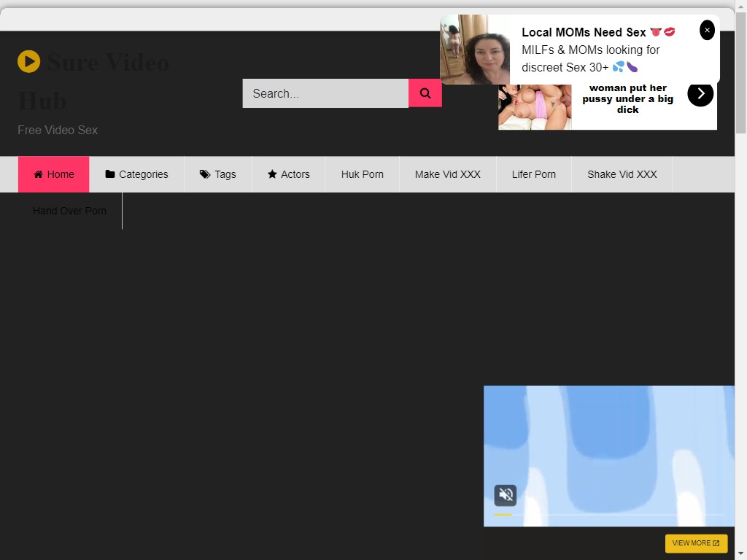Viewport: 747px width, 560px height.
Task: Select the Lifer Porn menu item
Action: (x=534, y=174)
